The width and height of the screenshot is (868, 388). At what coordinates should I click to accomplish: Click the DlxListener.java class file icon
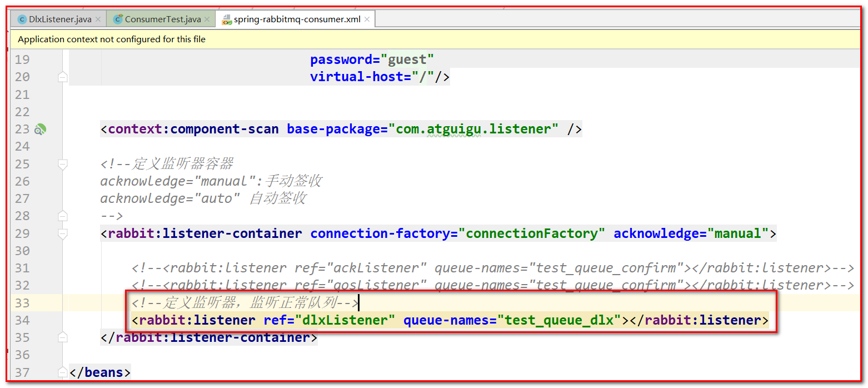[x=22, y=19]
